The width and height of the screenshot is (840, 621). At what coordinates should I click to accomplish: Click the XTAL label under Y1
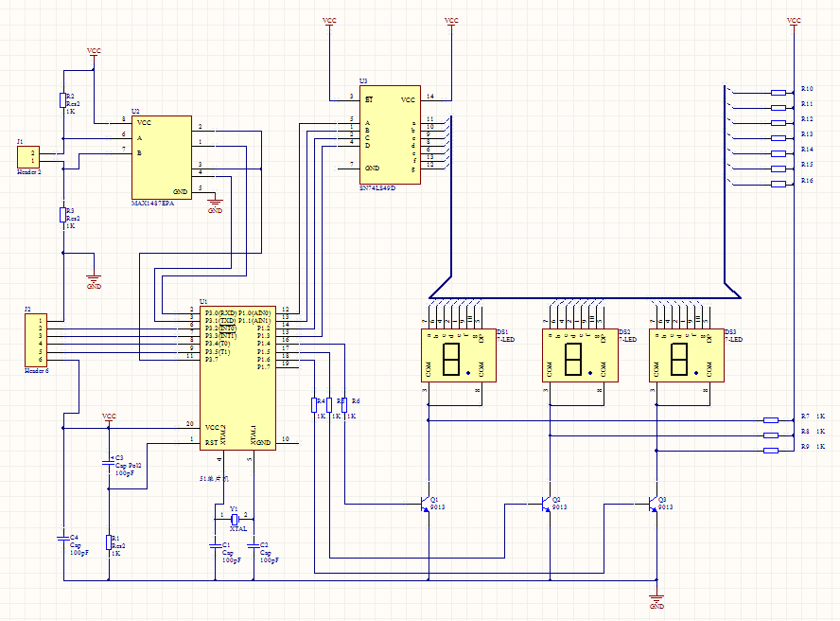coord(238,529)
